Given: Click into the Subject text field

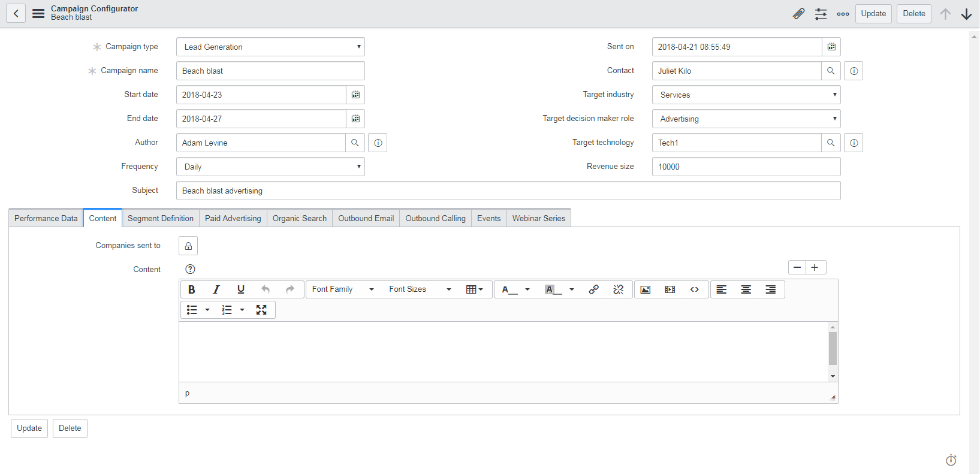Looking at the screenshot, I should [508, 191].
